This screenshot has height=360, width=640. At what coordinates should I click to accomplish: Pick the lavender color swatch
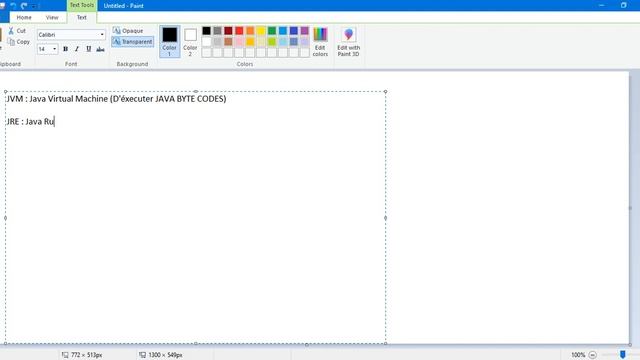305,42
